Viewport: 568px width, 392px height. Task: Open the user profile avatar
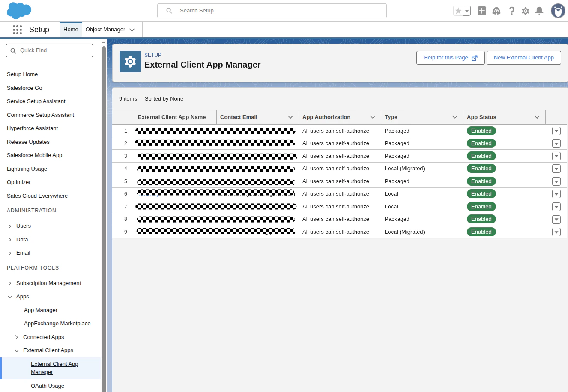(x=558, y=11)
